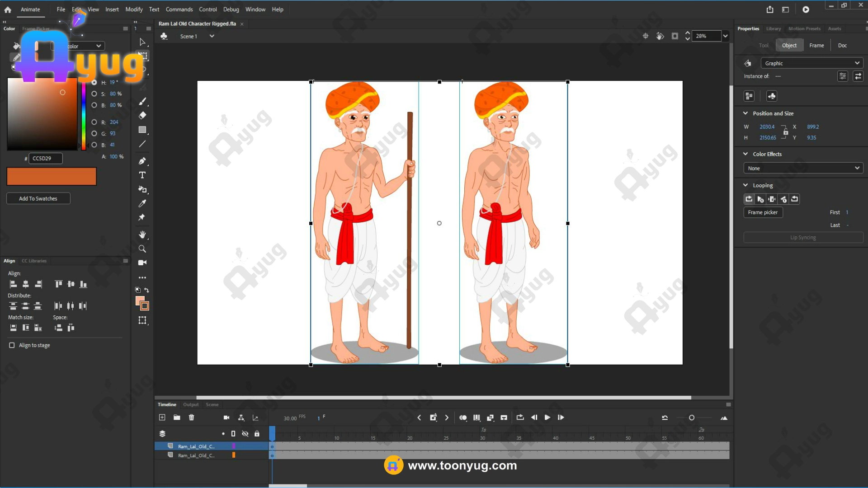Click the Add To Swatches button
The width and height of the screenshot is (868, 488).
click(38, 198)
